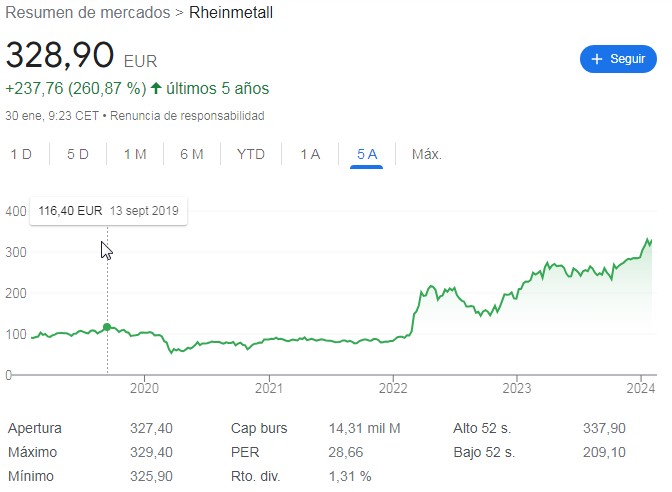Click the blue Seguir follow button
The height and width of the screenshot is (492, 672).
[x=618, y=59]
